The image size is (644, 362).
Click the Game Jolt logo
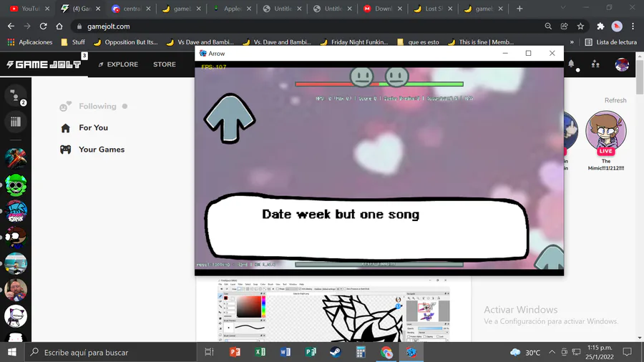44,64
